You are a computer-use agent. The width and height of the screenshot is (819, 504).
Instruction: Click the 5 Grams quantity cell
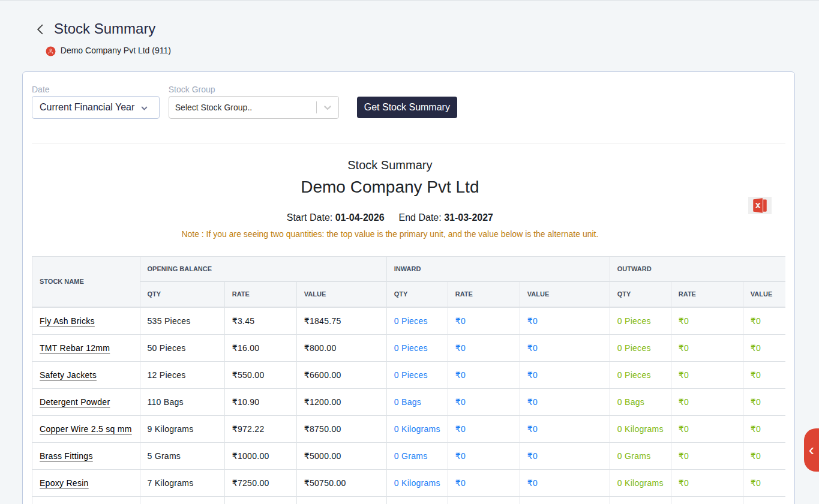pos(182,456)
